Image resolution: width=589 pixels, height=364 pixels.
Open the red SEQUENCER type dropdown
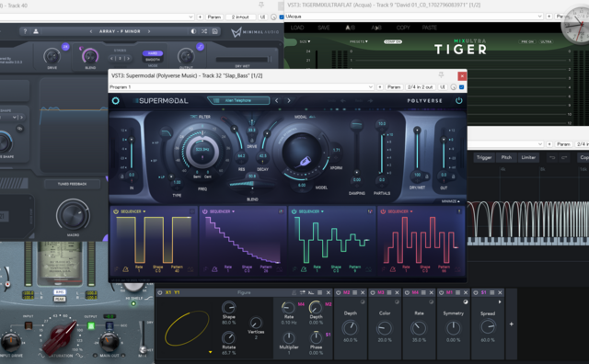[x=400, y=211]
